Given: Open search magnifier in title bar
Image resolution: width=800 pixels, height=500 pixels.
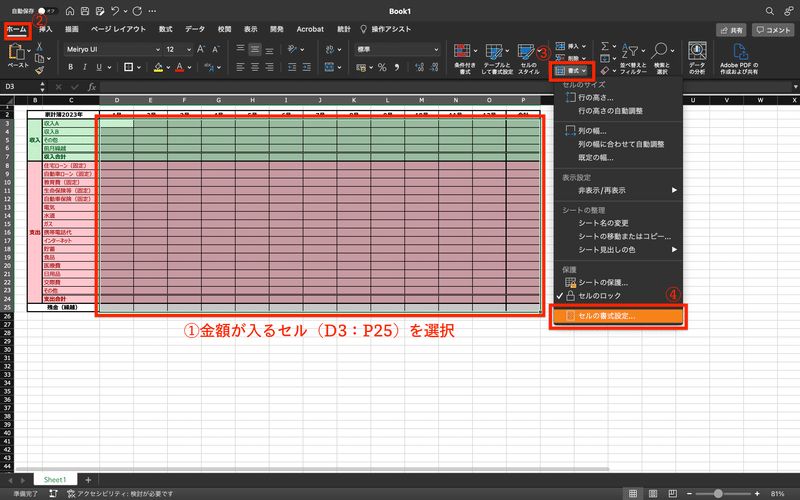Looking at the screenshot, I should tap(769, 11).
